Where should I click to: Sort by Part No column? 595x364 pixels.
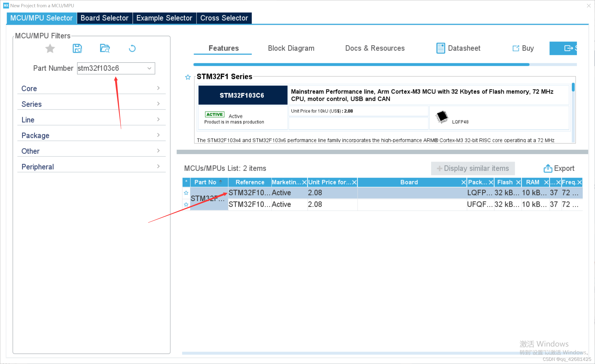pos(209,182)
